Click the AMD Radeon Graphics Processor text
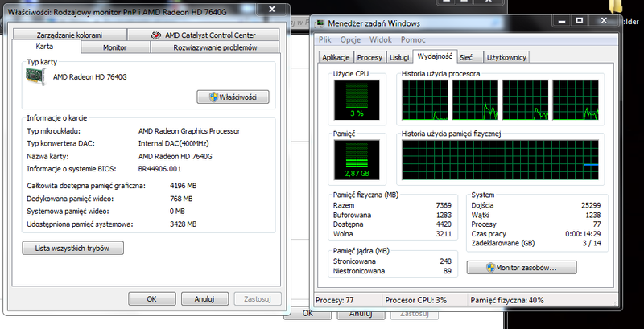Image resolution: width=644 pixels, height=329 pixels. (189, 131)
